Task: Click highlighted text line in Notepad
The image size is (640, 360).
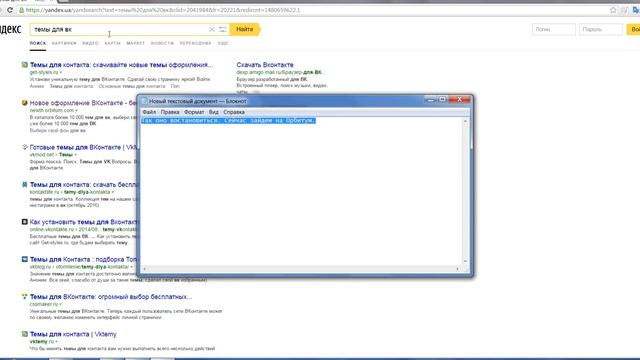Action: (x=229, y=120)
